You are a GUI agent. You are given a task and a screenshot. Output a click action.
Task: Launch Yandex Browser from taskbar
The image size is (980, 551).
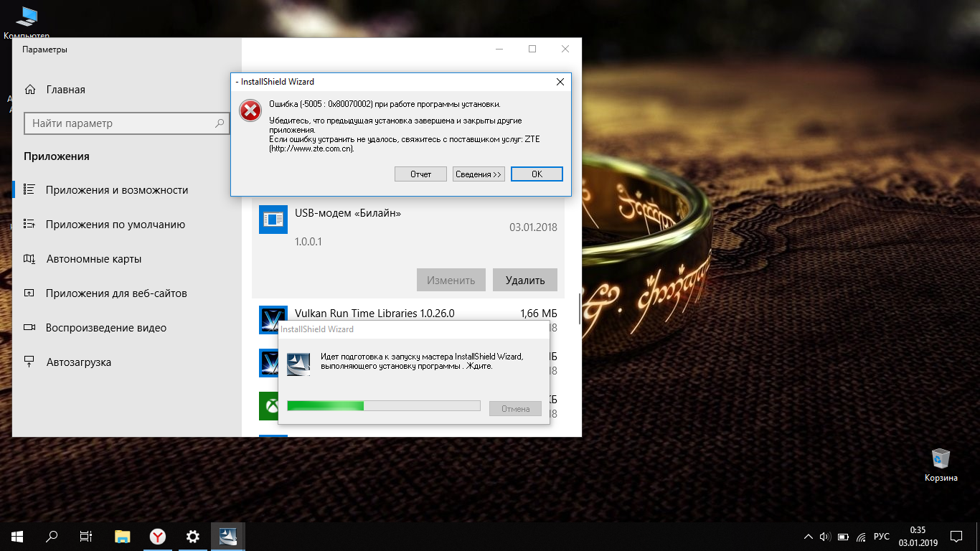tap(158, 536)
